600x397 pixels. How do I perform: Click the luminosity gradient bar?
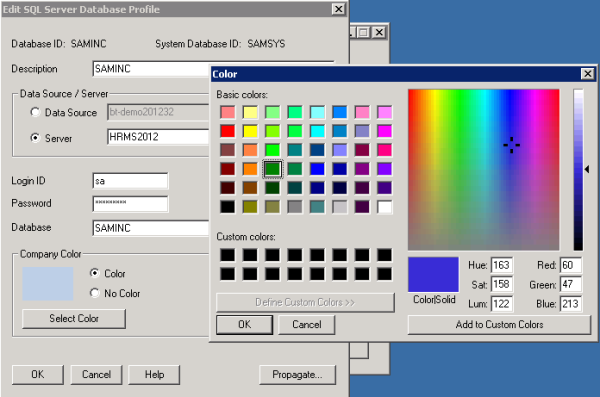[578, 170]
